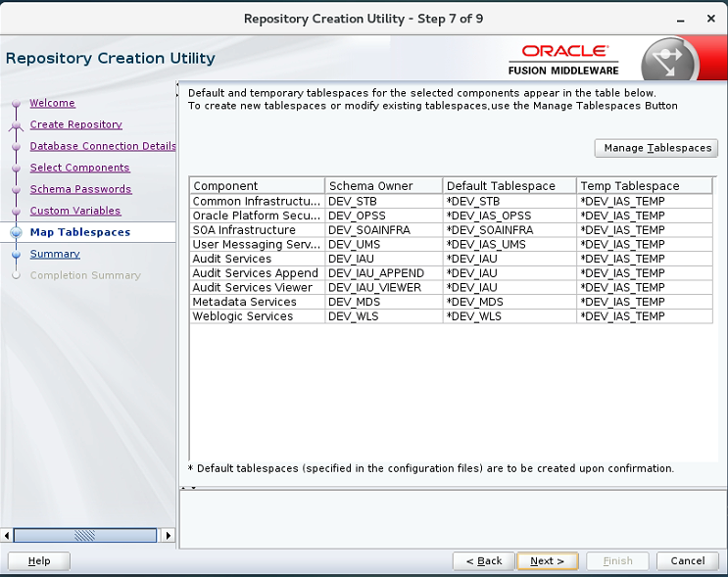Screen dimensions: 728x577
Task: Go to the Custom Variables step
Action: 75,211
